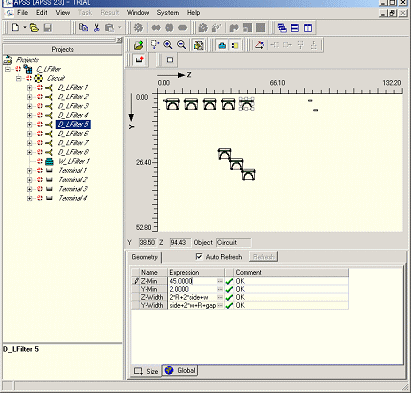411x393 pixels.
Task: Click the Zoom In magnifier
Action: [168, 45]
